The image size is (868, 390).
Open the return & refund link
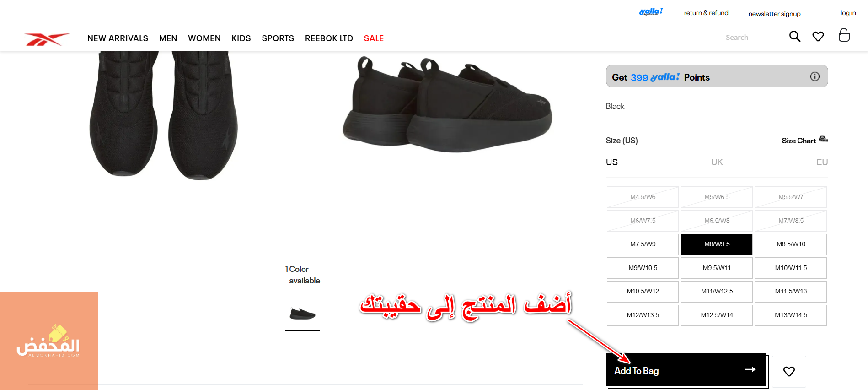coord(706,13)
